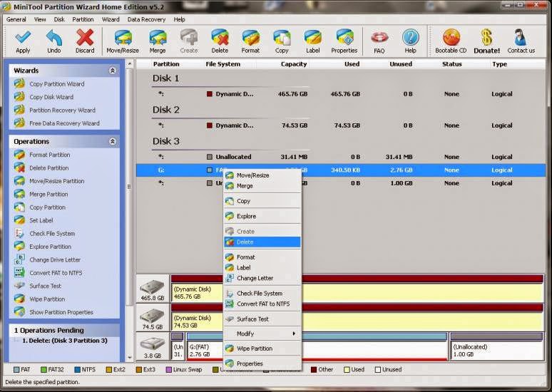Image resolution: width=552 pixels, height=392 pixels.
Task: Click the Format toolbar icon
Action: tap(250, 38)
